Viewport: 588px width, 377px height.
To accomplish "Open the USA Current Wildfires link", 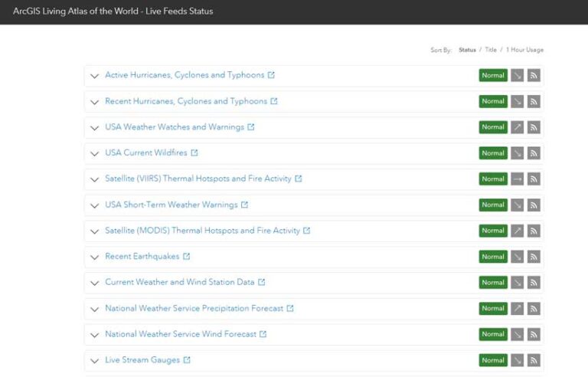I will click(x=146, y=152).
